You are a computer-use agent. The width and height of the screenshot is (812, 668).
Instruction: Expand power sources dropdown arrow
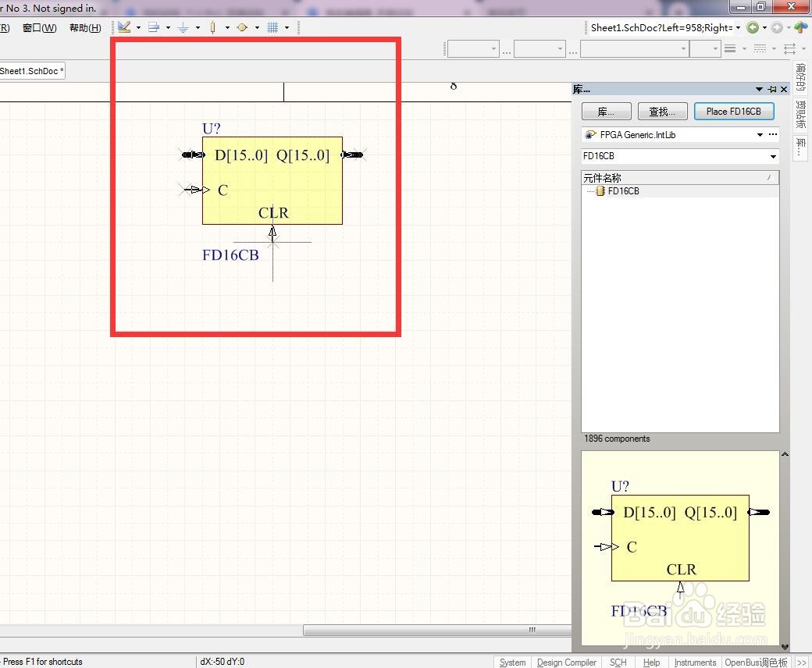point(198,27)
